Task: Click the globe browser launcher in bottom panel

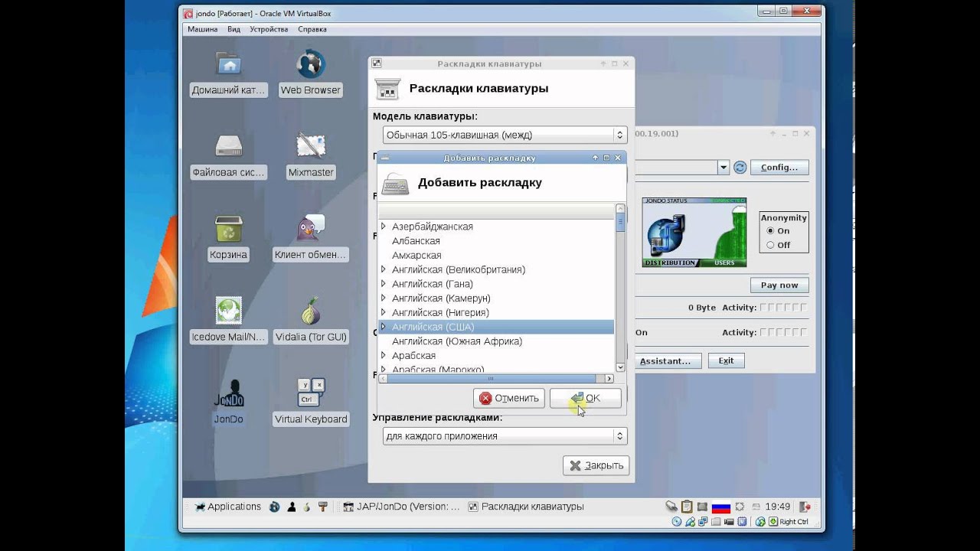Action: point(274,507)
